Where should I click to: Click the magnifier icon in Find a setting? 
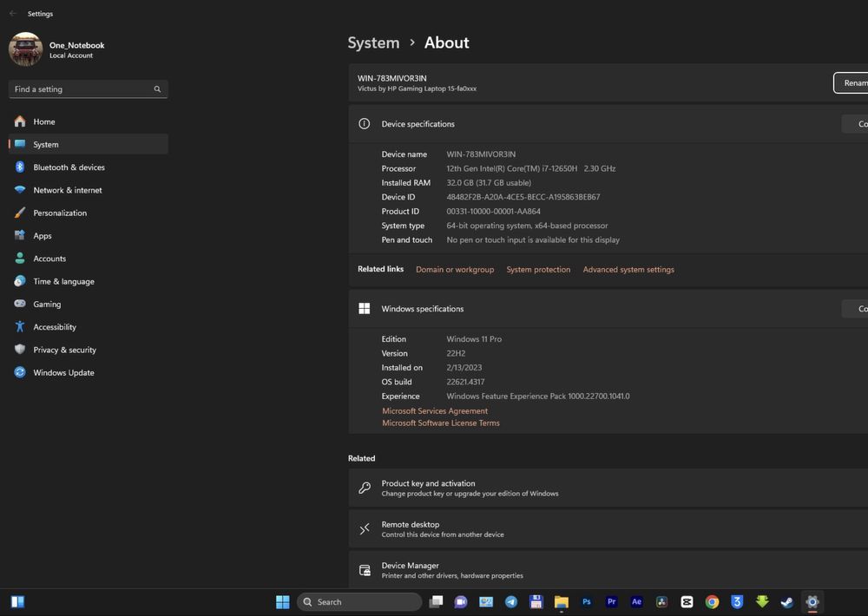click(157, 89)
